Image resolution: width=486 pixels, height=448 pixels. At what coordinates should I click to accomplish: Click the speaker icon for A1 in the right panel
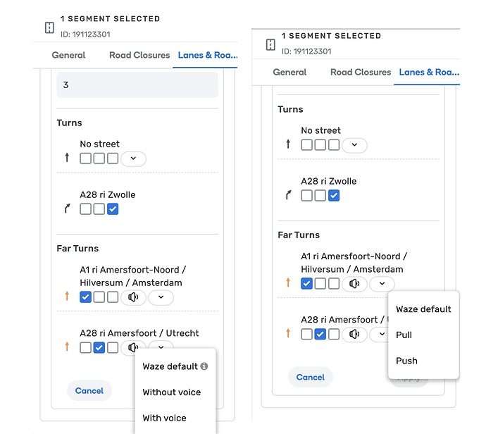point(354,284)
